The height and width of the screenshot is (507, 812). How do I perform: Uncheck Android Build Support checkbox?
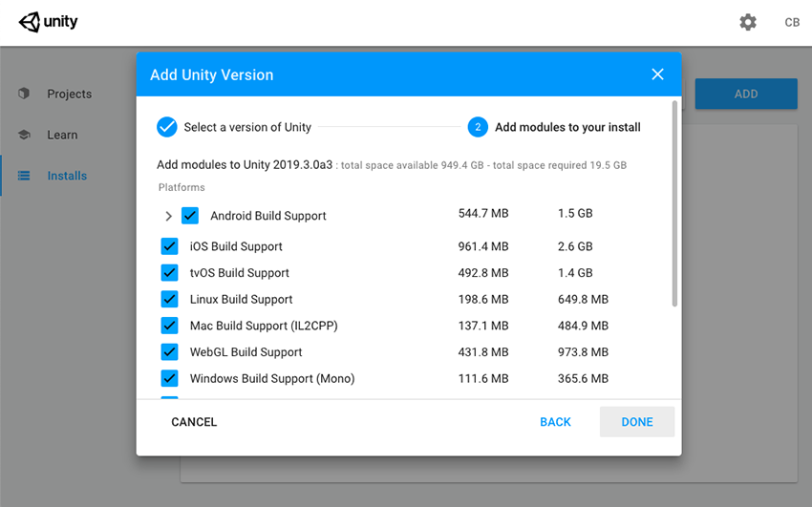tap(190, 216)
